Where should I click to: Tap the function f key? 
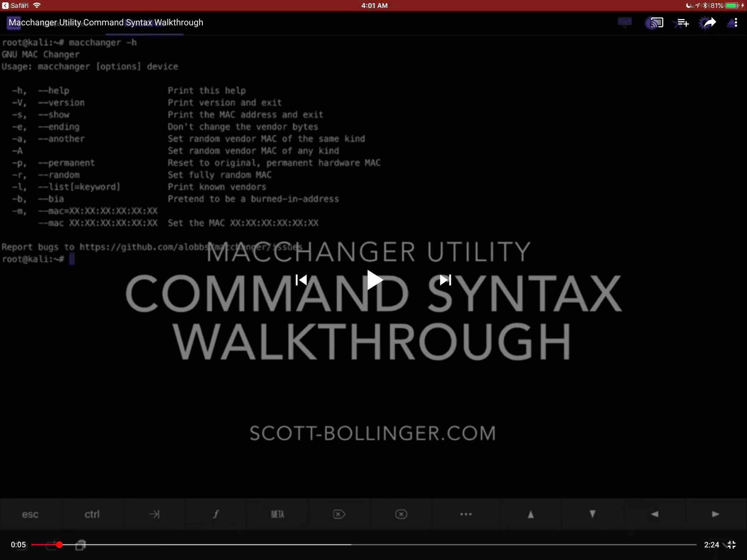pyautogui.click(x=216, y=514)
